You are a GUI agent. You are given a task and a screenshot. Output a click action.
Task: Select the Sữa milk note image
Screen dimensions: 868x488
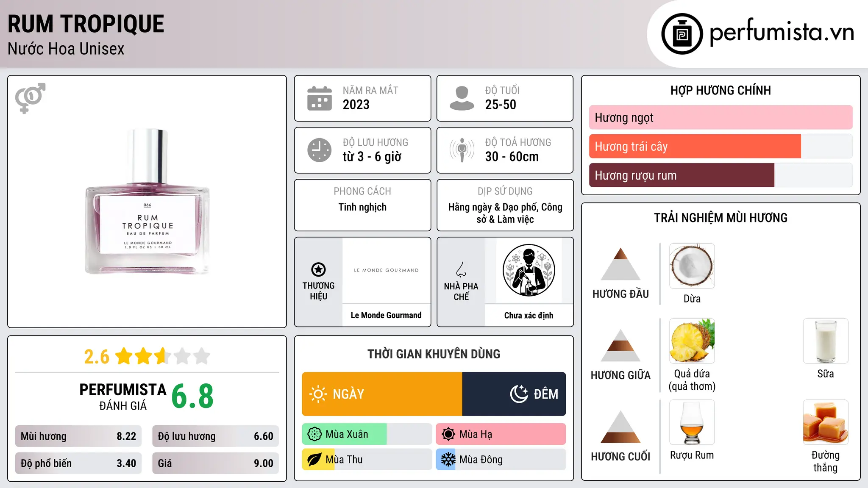(826, 341)
